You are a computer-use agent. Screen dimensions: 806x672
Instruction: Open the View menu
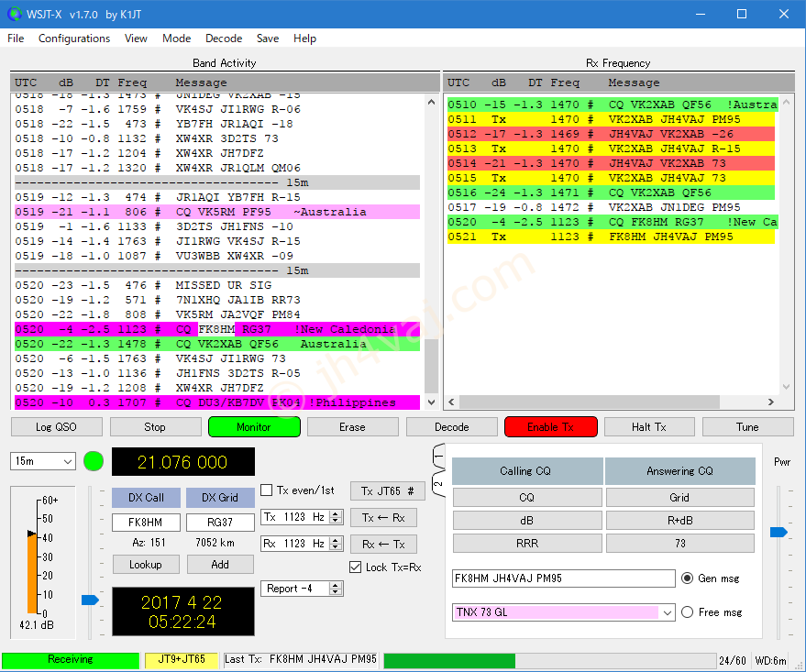tap(136, 39)
